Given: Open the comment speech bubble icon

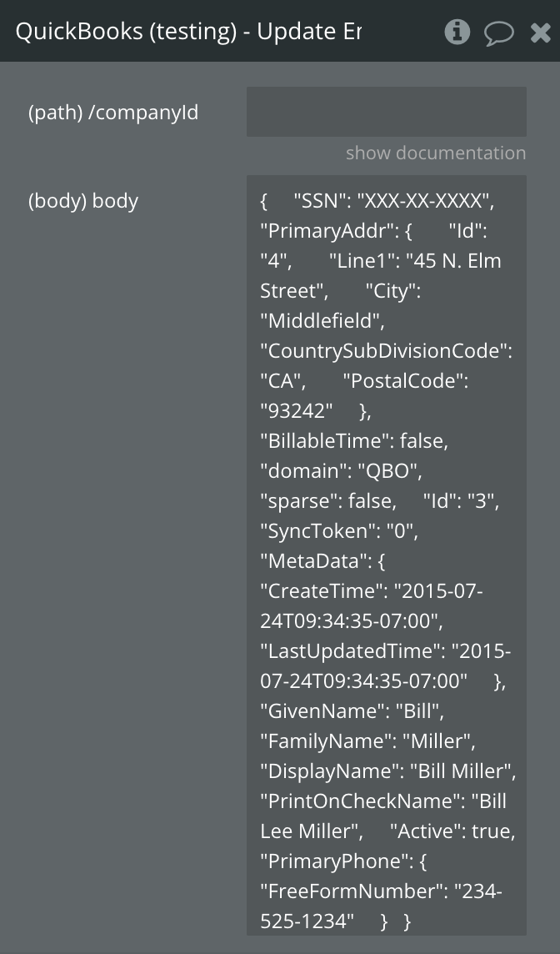Looking at the screenshot, I should [x=498, y=33].
